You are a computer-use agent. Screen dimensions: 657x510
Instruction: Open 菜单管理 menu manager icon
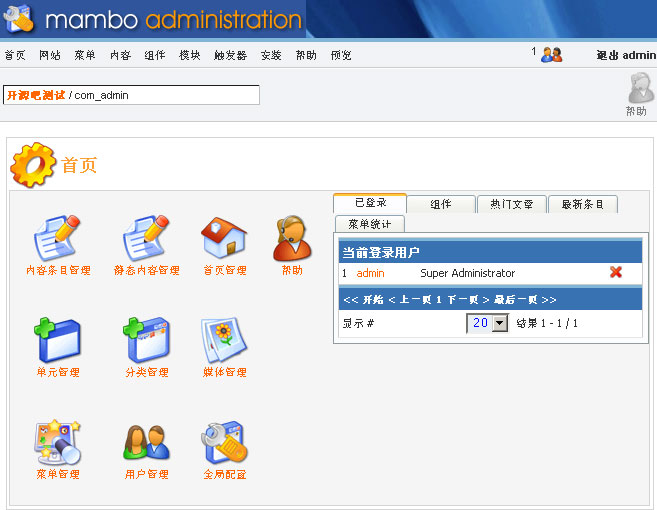[57, 442]
